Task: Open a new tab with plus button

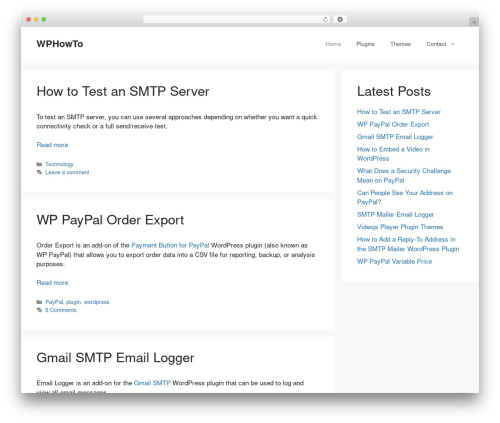Action: [474, 22]
